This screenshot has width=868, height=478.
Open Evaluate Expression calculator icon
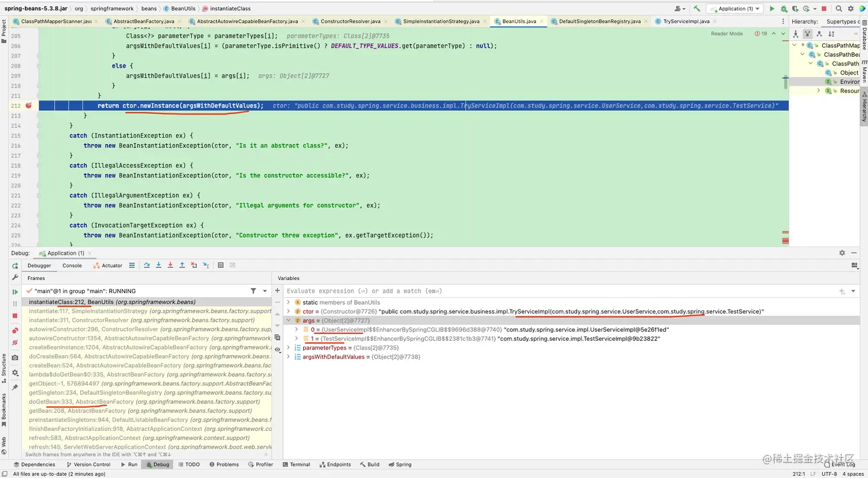220,265
